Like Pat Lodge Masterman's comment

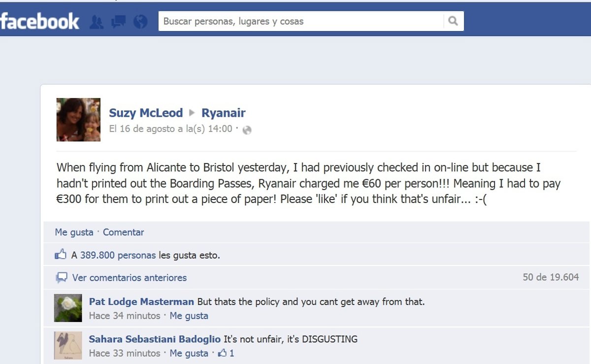point(189,316)
